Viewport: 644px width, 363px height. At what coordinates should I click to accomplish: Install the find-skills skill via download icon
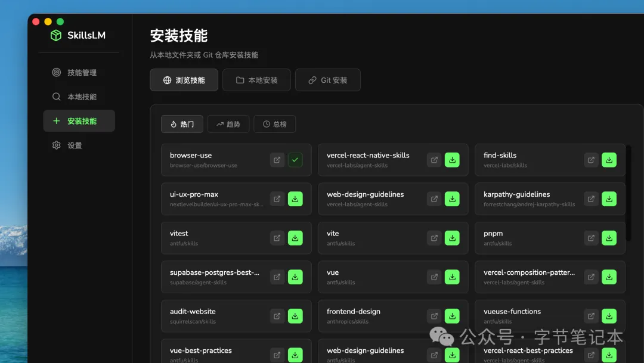[x=609, y=160]
